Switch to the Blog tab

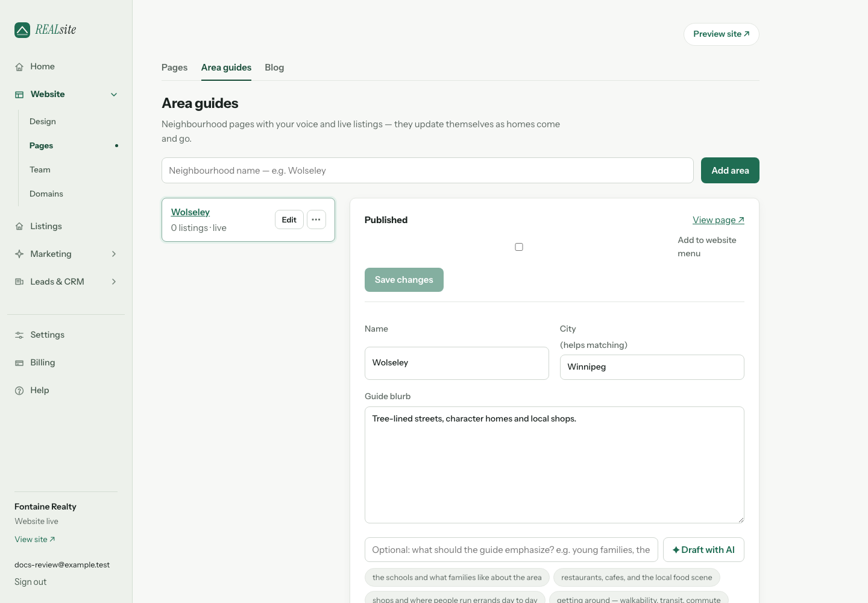pos(274,68)
